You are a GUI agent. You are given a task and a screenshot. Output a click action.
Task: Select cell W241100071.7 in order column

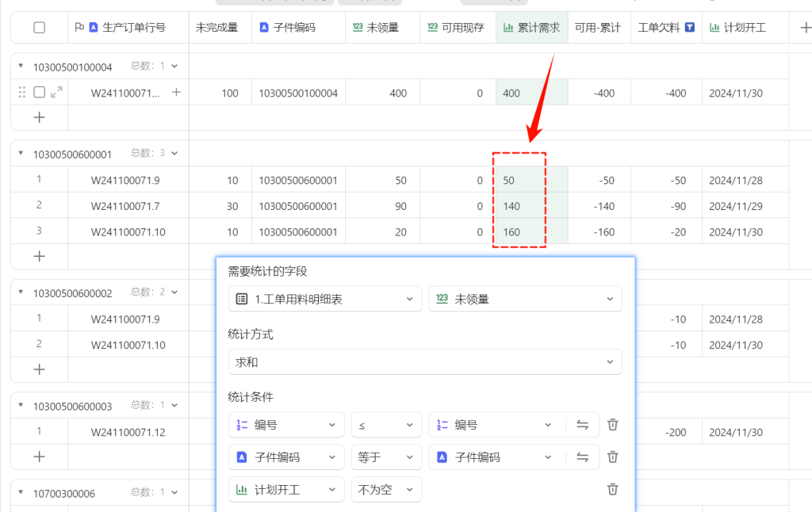[128, 206]
